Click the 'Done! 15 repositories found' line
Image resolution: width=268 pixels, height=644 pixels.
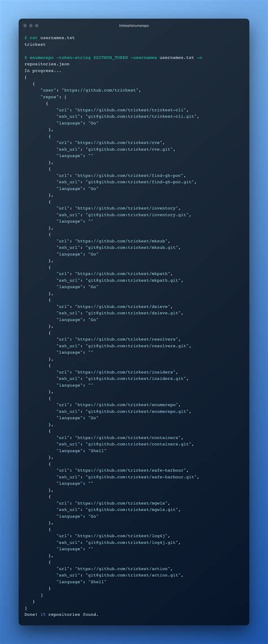point(61,615)
